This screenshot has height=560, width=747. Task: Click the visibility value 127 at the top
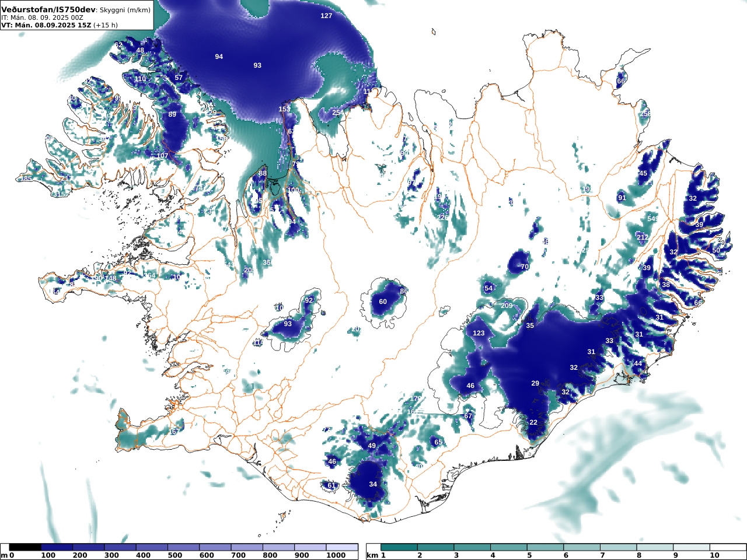[326, 16]
